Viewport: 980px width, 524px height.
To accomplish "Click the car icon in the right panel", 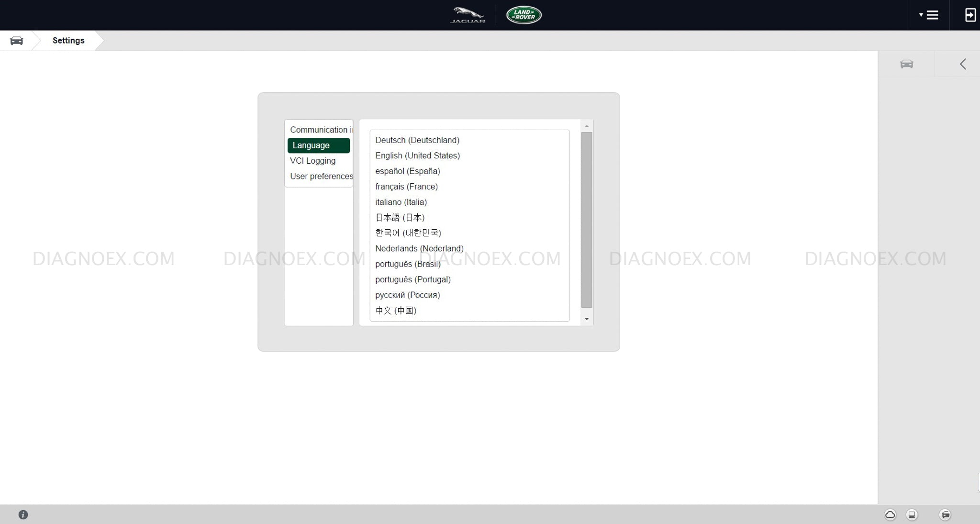I will (906, 64).
